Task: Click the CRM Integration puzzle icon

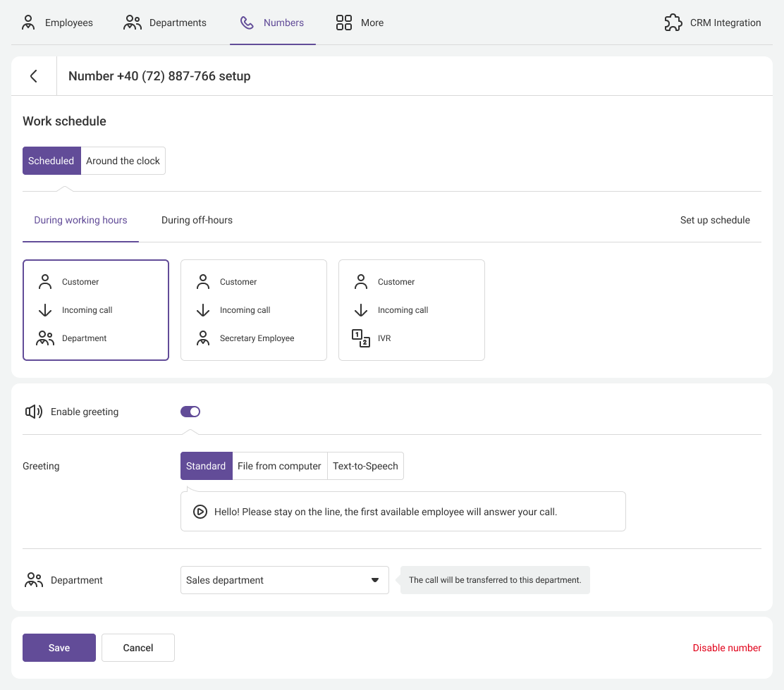Action: click(673, 23)
